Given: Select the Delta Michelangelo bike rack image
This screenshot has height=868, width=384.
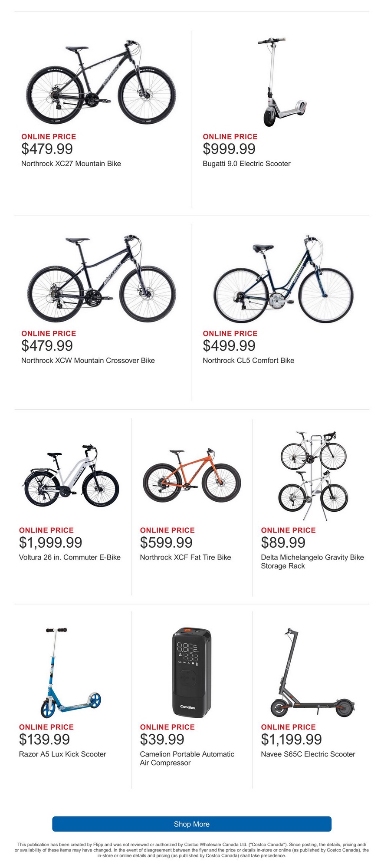Looking at the screenshot, I should [313, 476].
